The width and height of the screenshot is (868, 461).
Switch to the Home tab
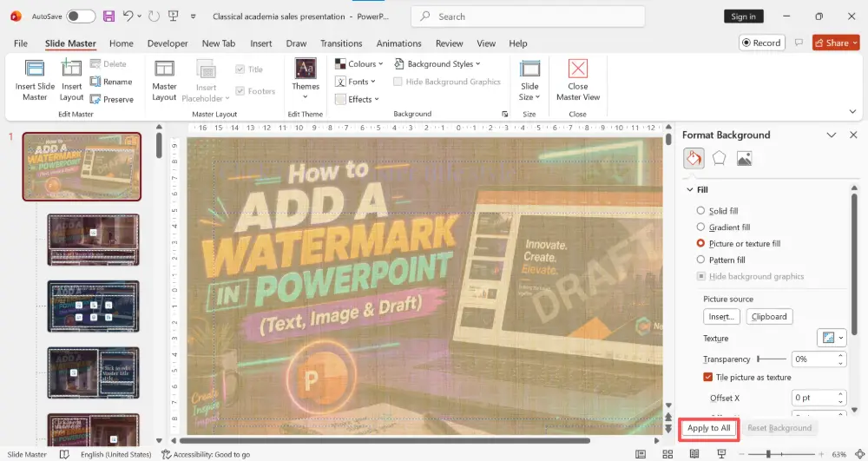(122, 43)
